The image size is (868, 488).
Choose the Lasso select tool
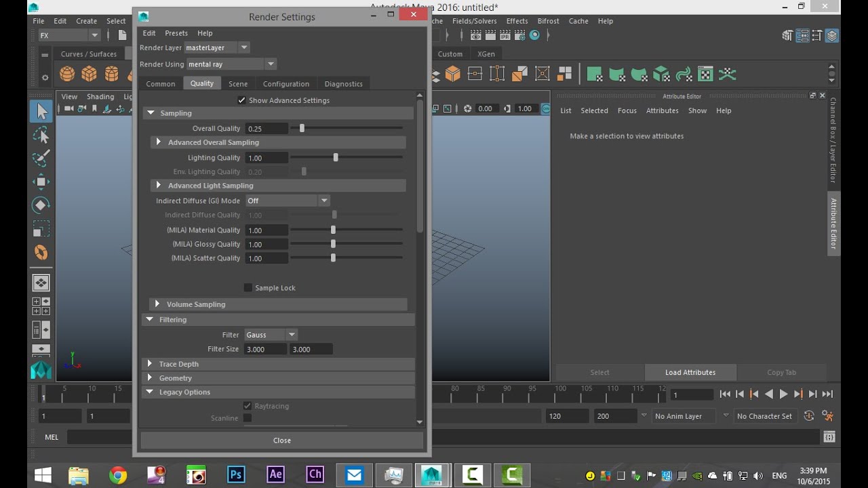pyautogui.click(x=41, y=135)
